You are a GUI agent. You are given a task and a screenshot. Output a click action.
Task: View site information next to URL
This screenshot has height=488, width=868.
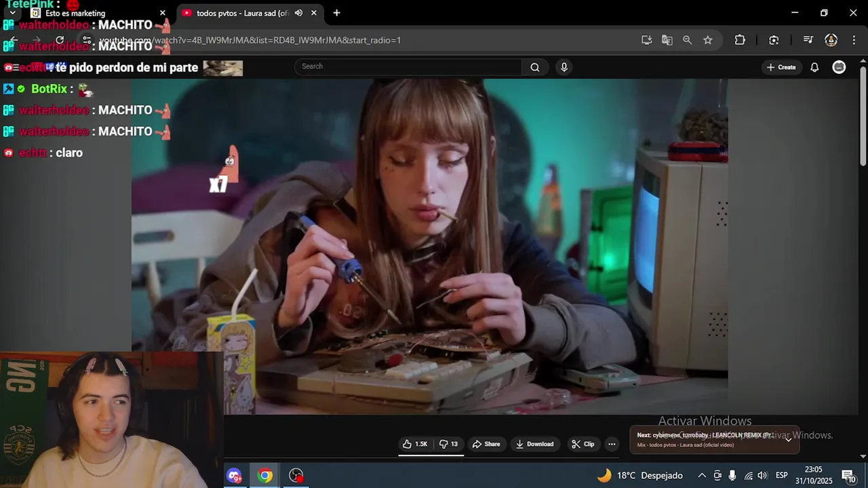point(86,40)
